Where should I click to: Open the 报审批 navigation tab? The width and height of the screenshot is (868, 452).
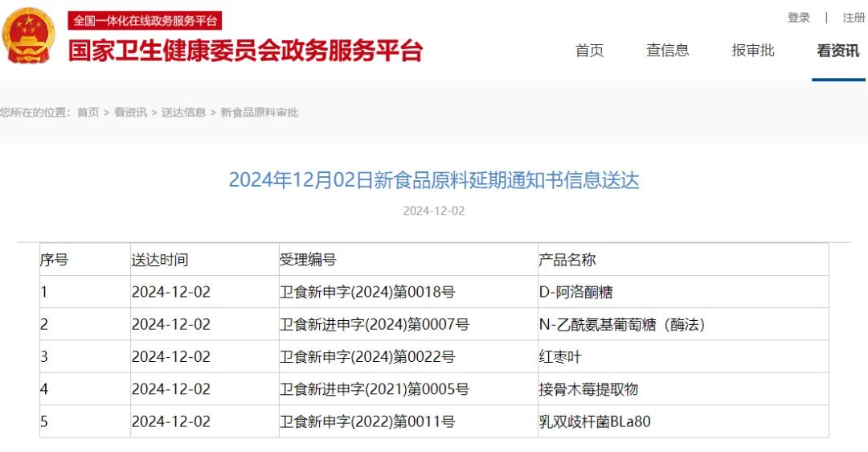coord(753,51)
